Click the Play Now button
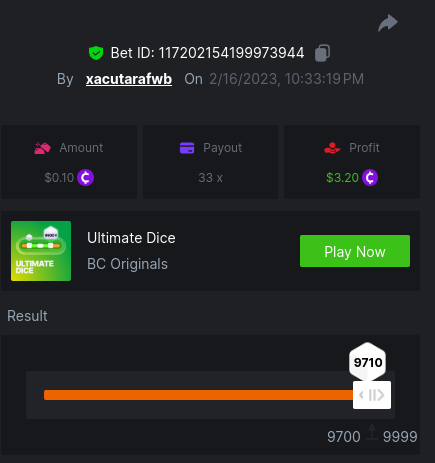The image size is (435, 463). point(355,251)
